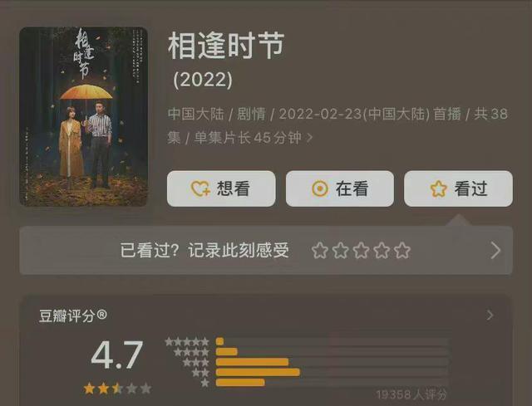Open the chevron at right of 记录此刻感受
This screenshot has width=532, height=406.
point(495,251)
